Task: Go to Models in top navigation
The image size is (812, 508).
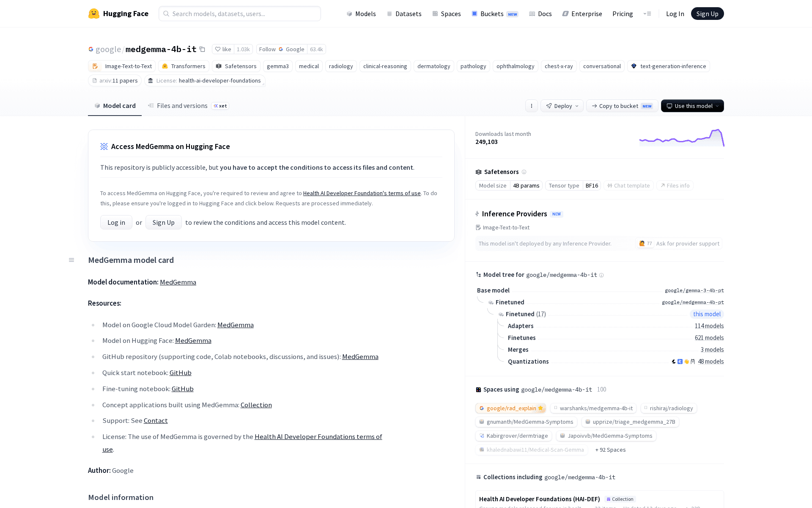Action: (361, 14)
